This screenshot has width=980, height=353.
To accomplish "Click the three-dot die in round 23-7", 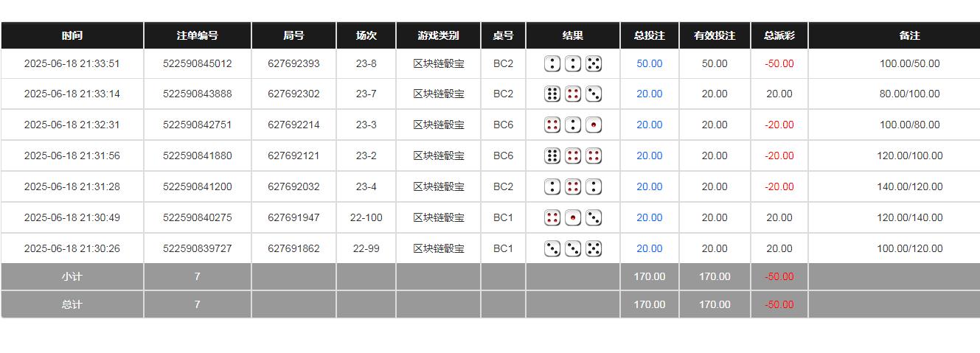I will pyautogui.click(x=594, y=94).
